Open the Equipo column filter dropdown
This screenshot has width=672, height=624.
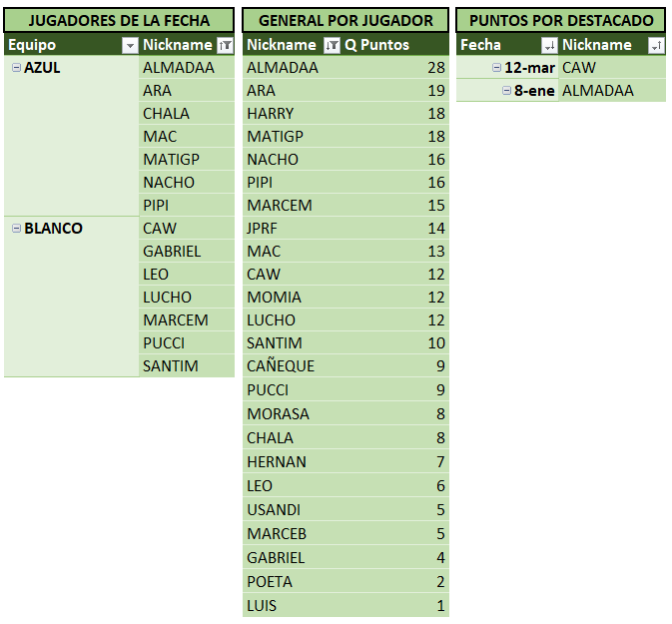point(129,45)
